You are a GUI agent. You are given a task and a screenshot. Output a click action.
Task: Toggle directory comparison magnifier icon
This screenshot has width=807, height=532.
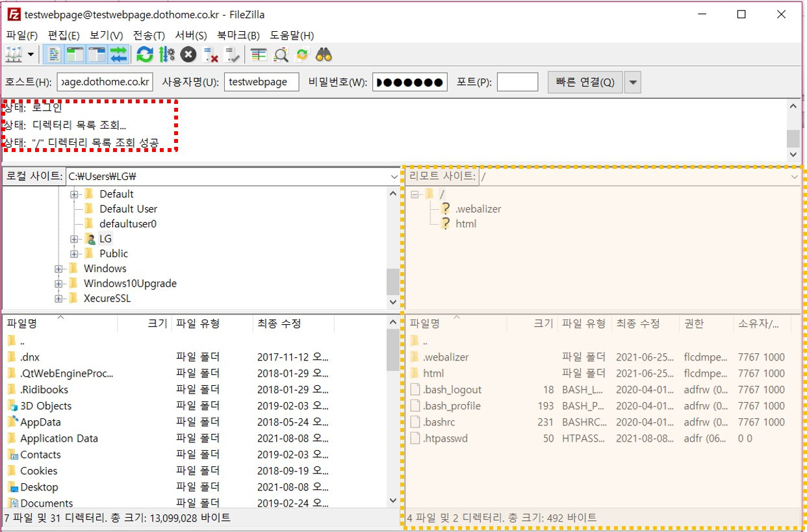[281, 55]
